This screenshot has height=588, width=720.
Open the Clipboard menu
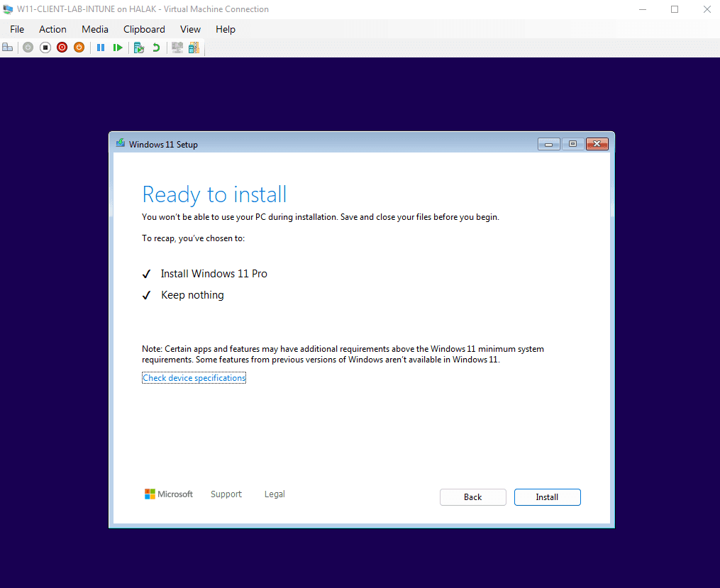(x=144, y=29)
